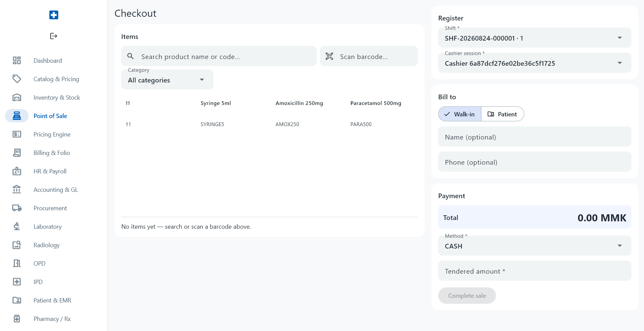This screenshot has height=331, width=644.
Task: Click the Catalog & Pricing tag icon
Action: (17, 79)
